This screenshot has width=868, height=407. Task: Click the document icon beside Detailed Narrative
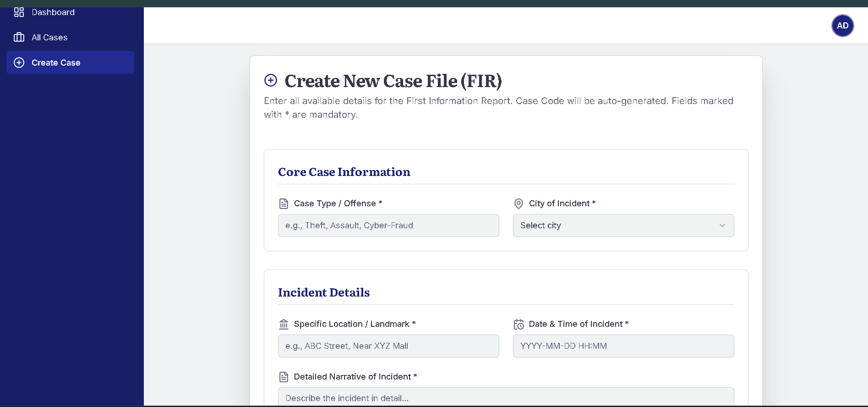pyautogui.click(x=284, y=377)
